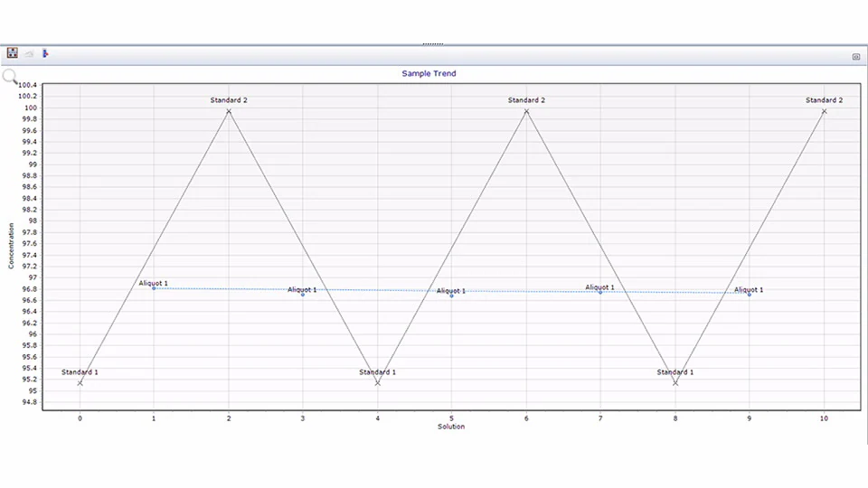Click the dotted splitter grip above the toolbar
This screenshot has height=488, width=868.
pos(433,43)
